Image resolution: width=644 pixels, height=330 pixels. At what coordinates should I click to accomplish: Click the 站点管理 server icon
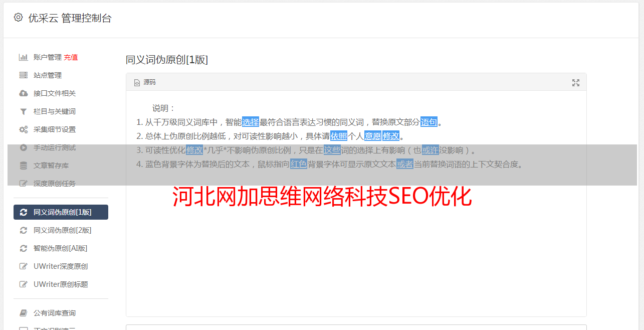(x=23, y=75)
